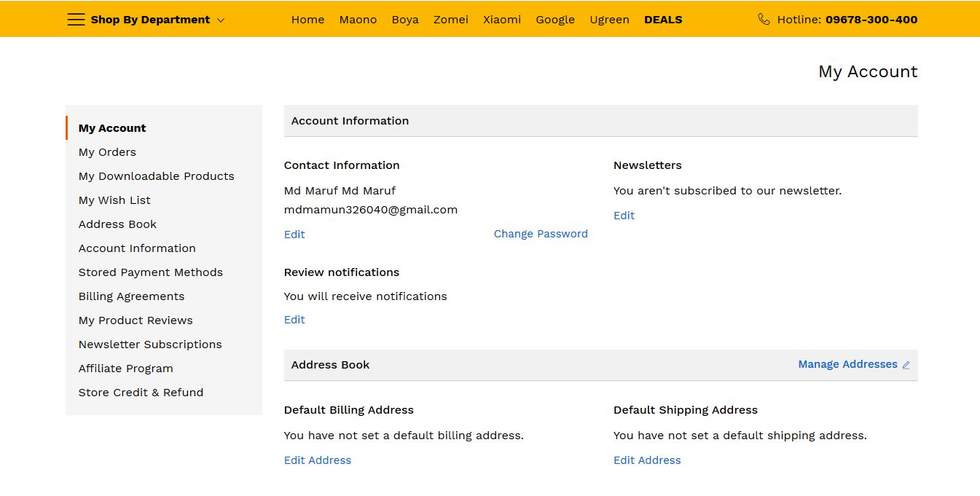
Task: Open Store Credit & Refund
Action: (x=141, y=393)
